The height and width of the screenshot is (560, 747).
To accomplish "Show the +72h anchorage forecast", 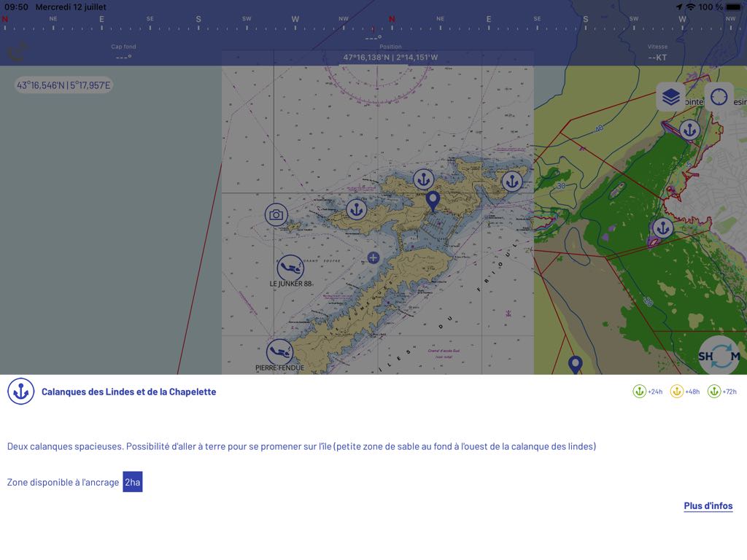I will click(x=722, y=392).
